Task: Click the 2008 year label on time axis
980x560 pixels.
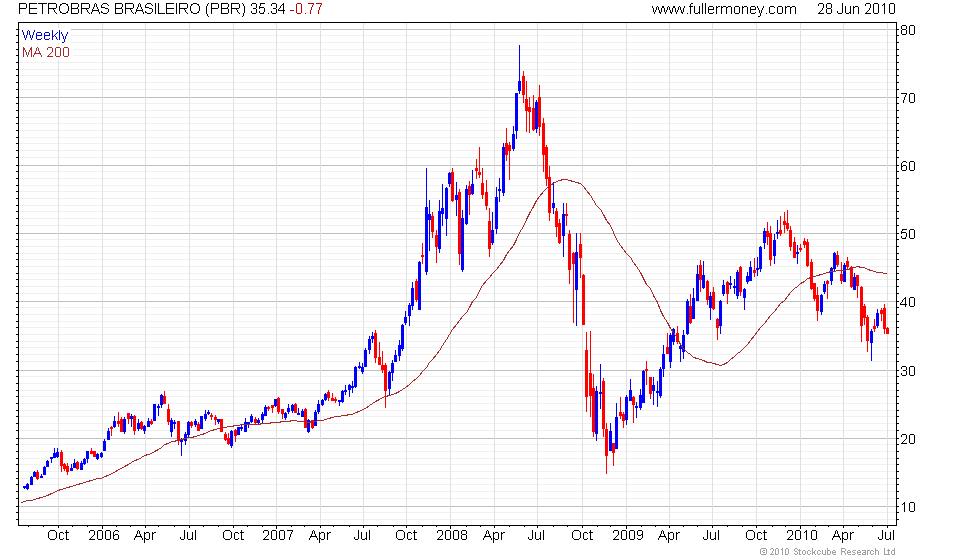Action: [452, 536]
